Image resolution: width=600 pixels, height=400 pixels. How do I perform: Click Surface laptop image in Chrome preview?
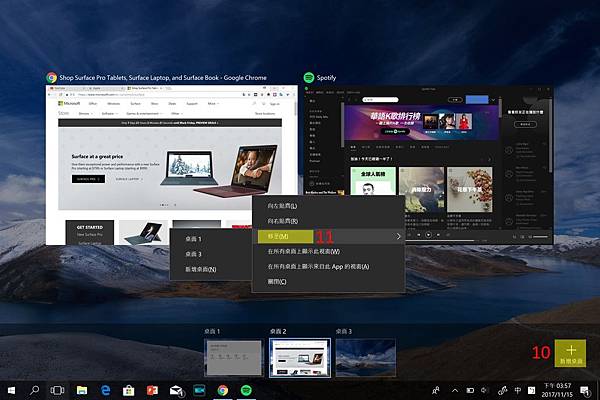click(x=218, y=170)
